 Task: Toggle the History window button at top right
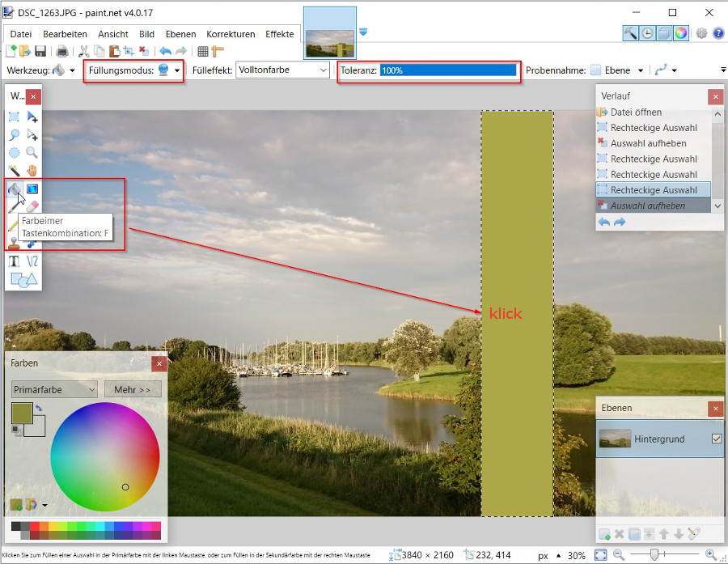click(647, 33)
